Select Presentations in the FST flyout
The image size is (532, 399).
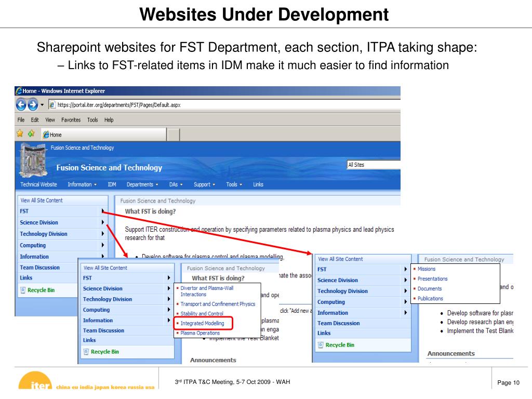pos(433,278)
